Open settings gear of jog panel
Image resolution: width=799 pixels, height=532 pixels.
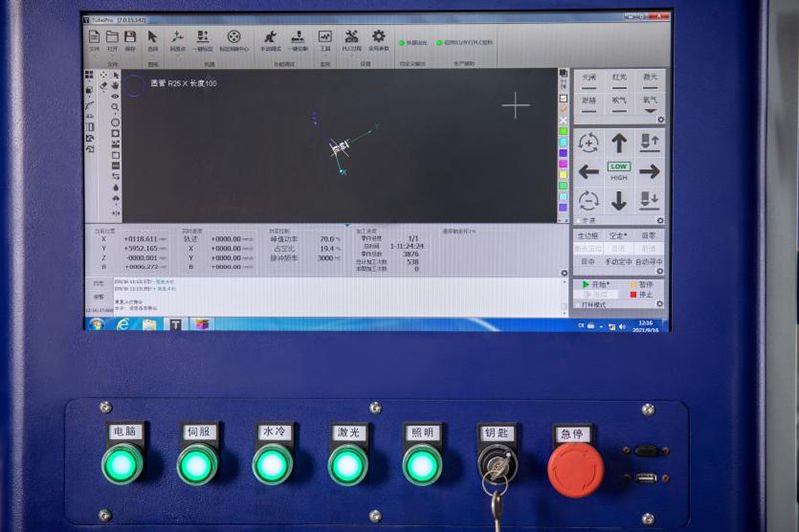(660, 220)
